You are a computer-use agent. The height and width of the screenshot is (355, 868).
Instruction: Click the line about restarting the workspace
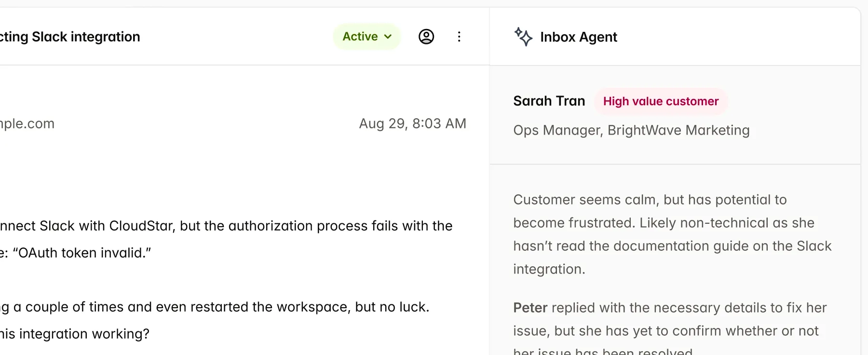click(215, 307)
